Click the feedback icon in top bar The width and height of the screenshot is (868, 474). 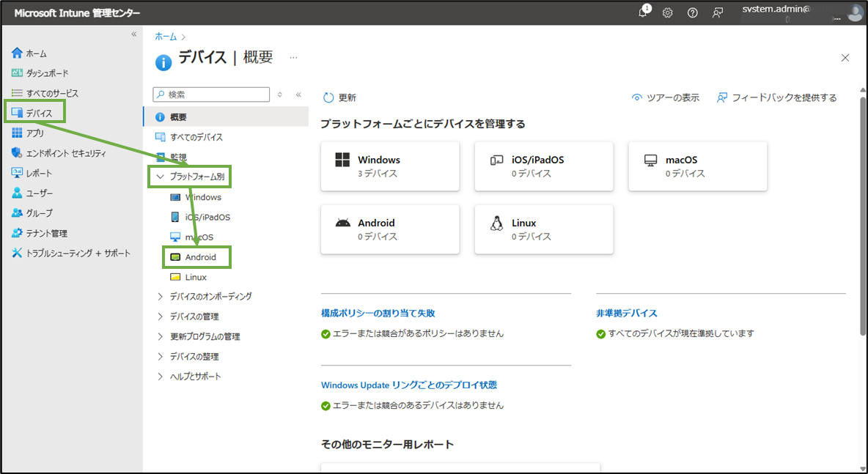coord(718,13)
